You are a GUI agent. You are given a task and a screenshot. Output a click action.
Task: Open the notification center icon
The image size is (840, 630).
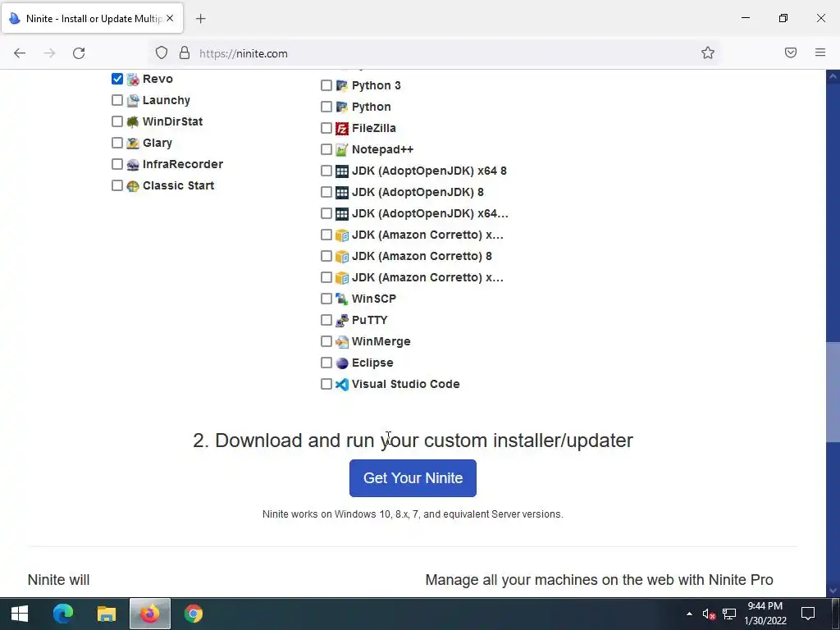808,614
